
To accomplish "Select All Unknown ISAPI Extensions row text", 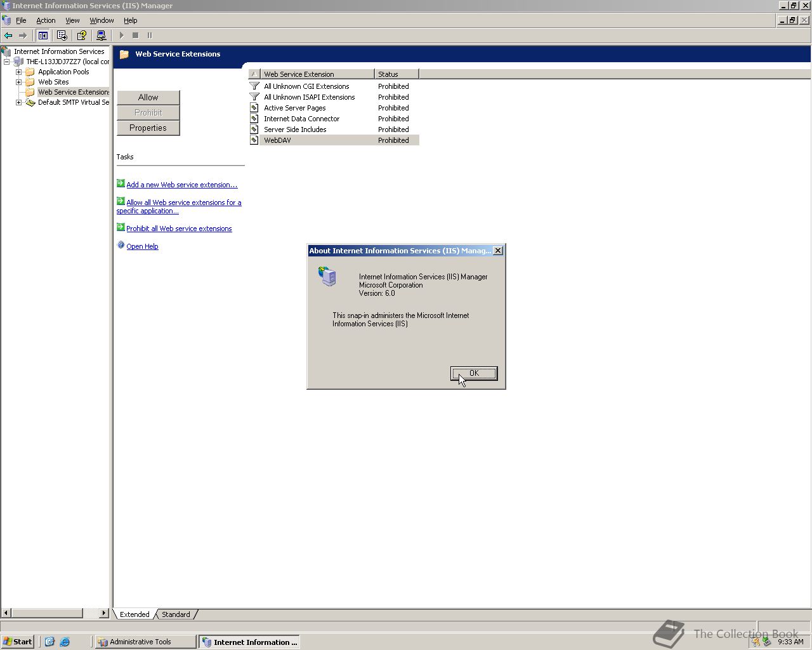I will coord(310,97).
